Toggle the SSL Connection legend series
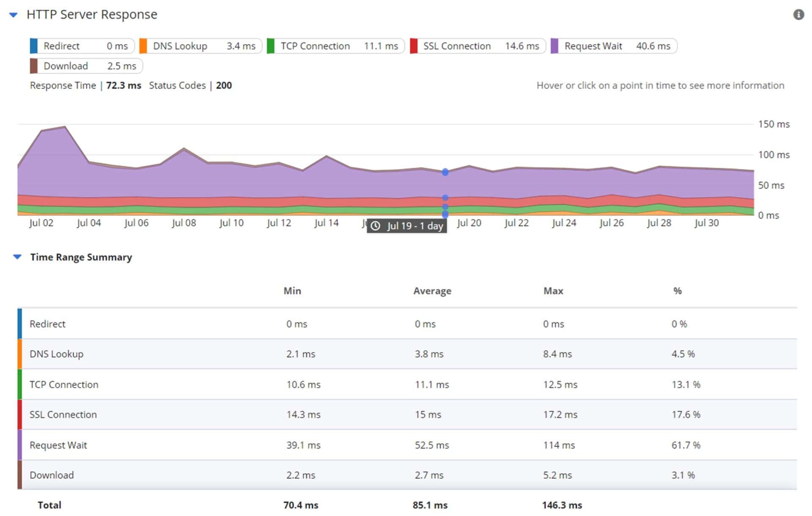 pyautogui.click(x=477, y=46)
